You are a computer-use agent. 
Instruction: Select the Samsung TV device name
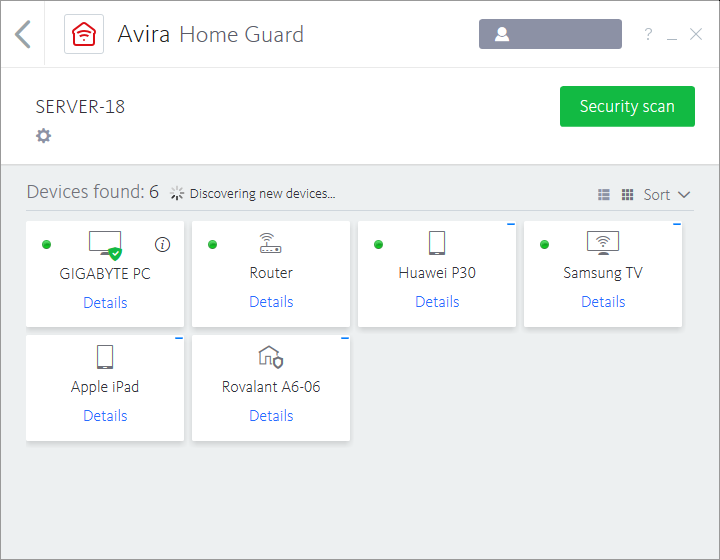(x=603, y=273)
